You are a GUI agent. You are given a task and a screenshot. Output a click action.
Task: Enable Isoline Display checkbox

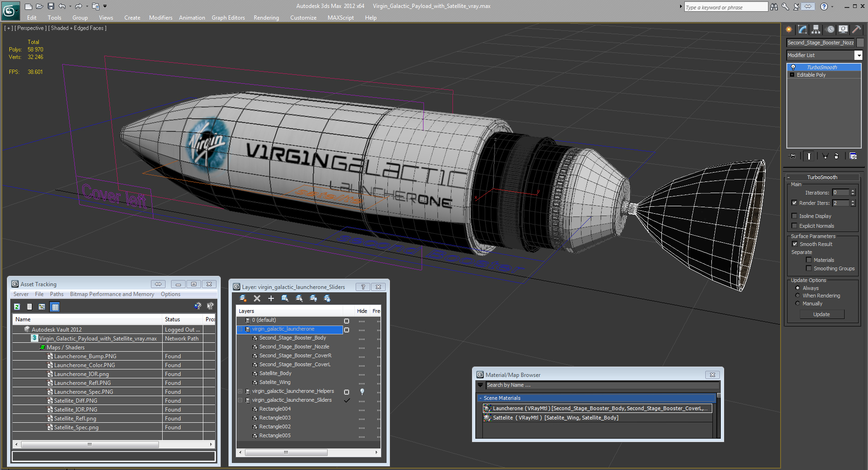point(794,216)
